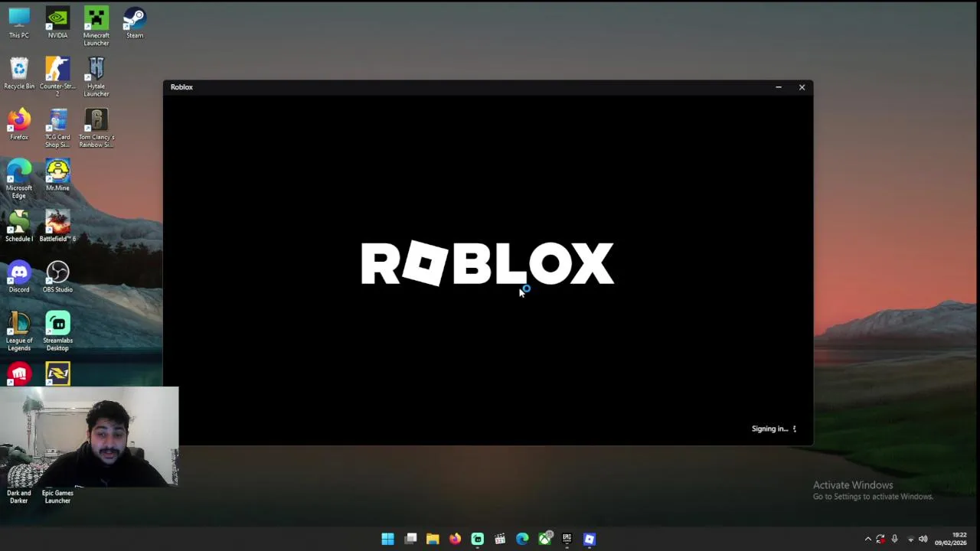Select the OBS Studio desktop icon

(57, 276)
